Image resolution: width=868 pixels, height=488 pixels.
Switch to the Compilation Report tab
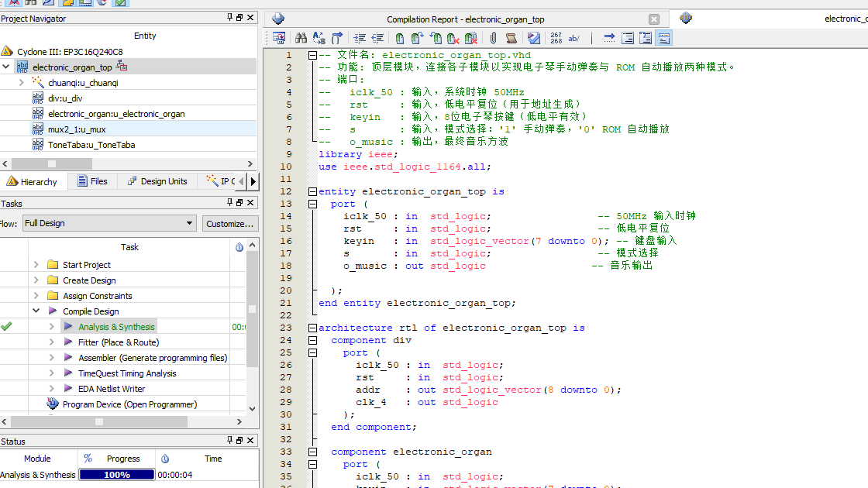(x=465, y=19)
